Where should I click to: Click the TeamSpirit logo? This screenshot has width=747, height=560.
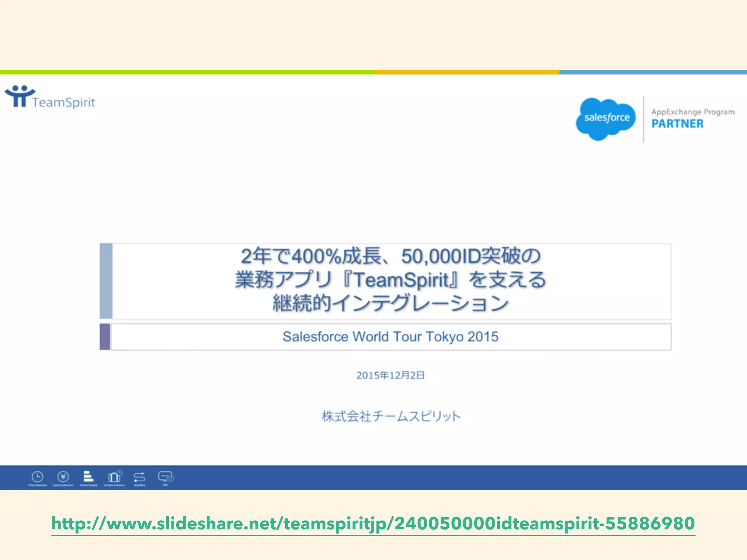(50, 97)
